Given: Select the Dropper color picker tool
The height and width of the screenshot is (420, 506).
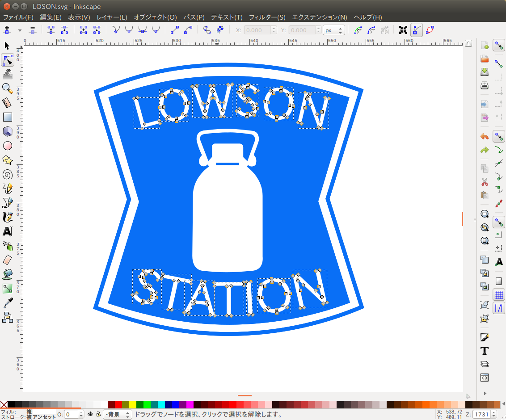Looking at the screenshot, I should click(8, 303).
